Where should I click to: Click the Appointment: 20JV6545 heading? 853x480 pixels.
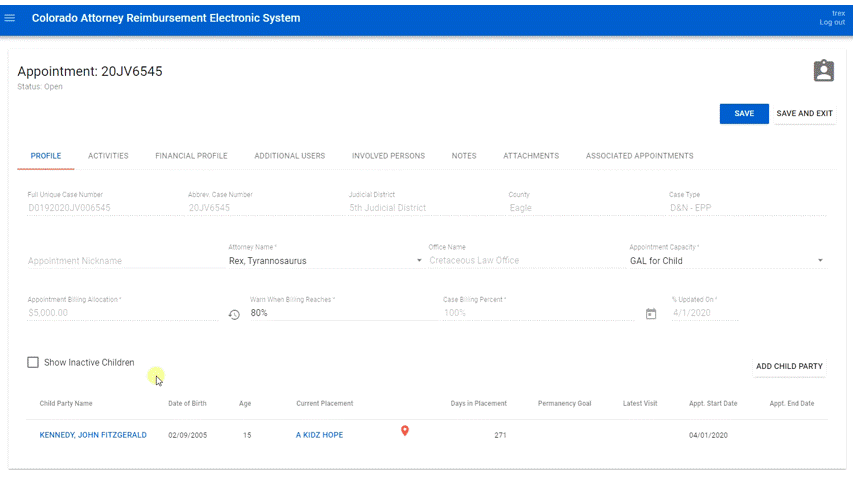90,71
